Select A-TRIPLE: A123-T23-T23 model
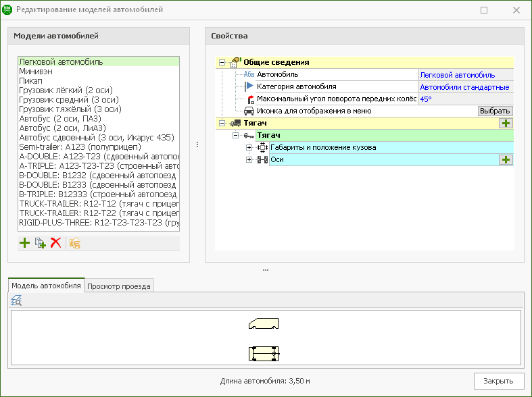 click(x=99, y=166)
